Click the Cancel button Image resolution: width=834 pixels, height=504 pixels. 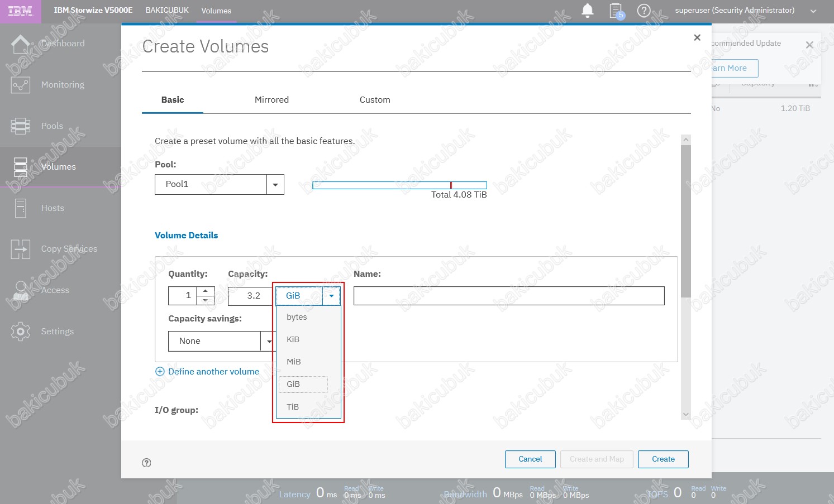[530, 459]
